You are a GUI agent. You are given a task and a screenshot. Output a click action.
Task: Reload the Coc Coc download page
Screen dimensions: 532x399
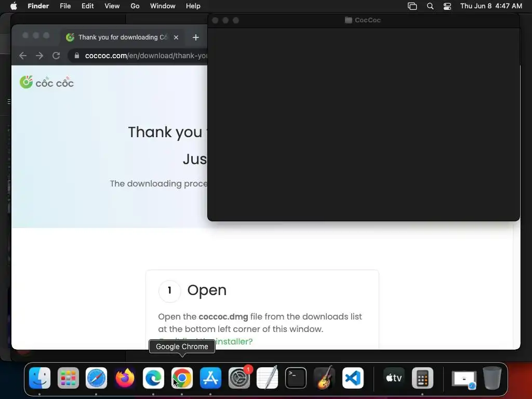pyautogui.click(x=56, y=56)
